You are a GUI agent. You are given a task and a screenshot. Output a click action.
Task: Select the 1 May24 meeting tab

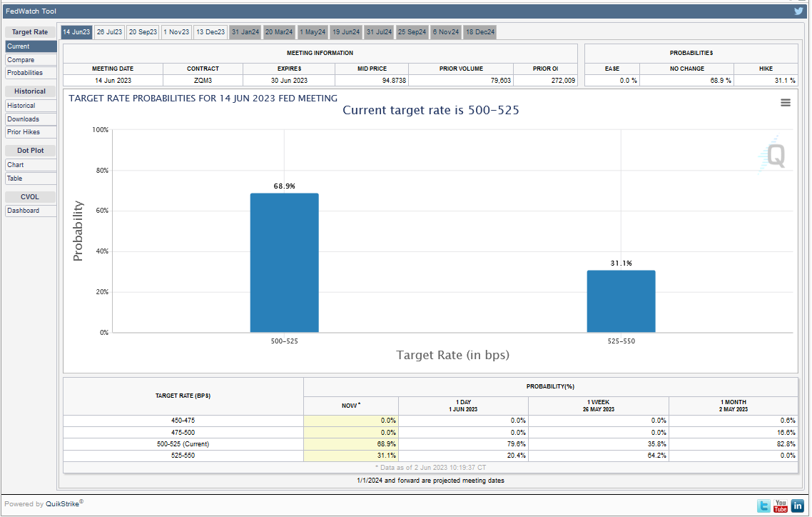click(313, 32)
